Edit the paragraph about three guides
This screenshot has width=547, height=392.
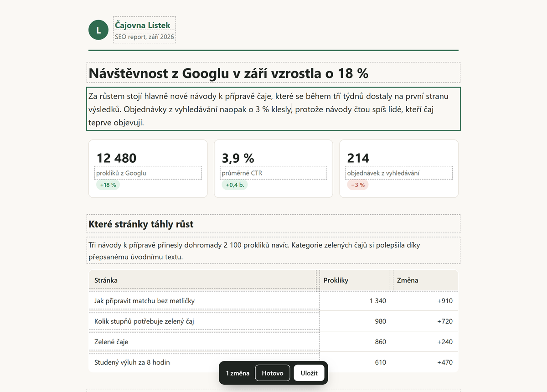(x=273, y=251)
